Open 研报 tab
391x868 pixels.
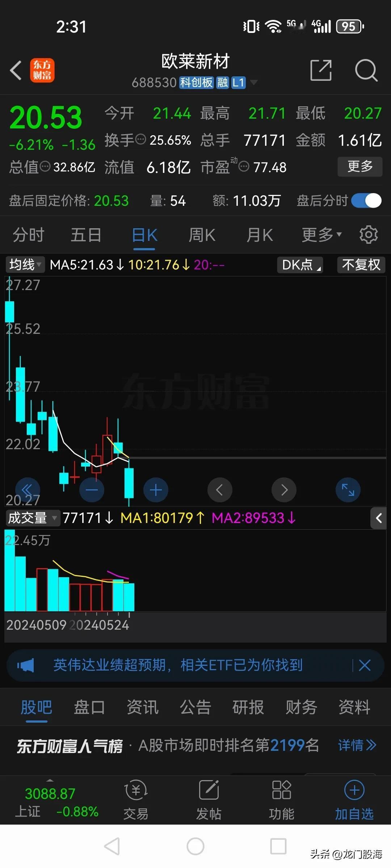tap(248, 707)
